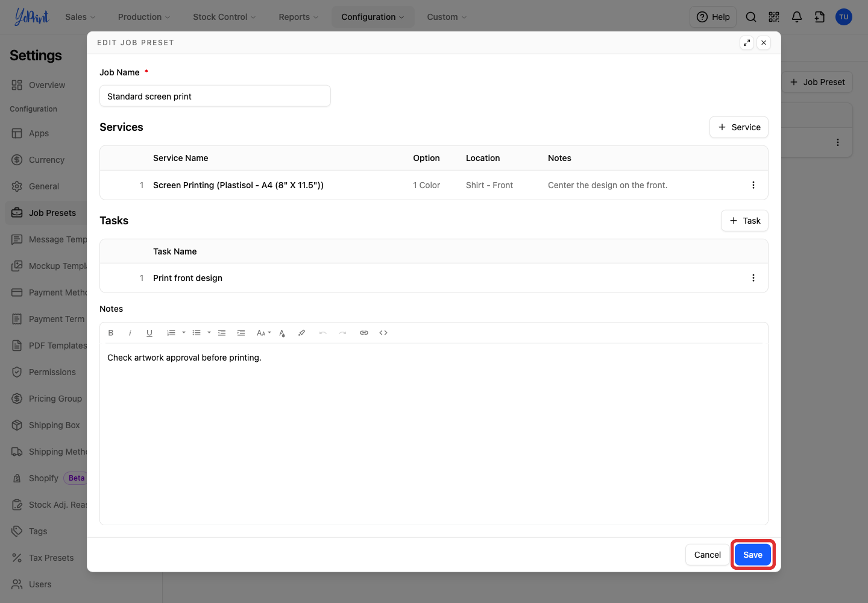This screenshot has height=603, width=868.
Task: Expand the Edit Job Preset dialog fullscreen
Action: pos(747,43)
